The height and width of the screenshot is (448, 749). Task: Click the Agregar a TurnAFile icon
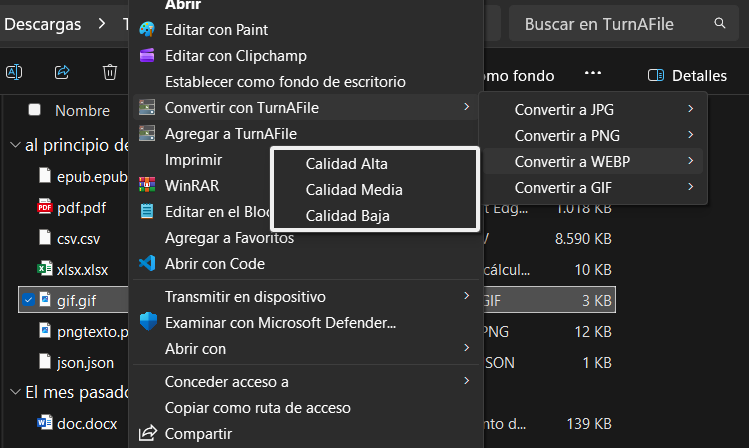tap(148, 133)
